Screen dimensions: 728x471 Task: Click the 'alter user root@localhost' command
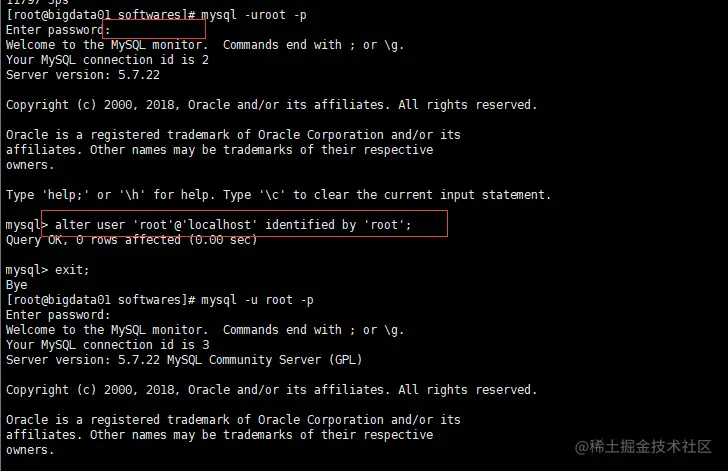click(233, 225)
